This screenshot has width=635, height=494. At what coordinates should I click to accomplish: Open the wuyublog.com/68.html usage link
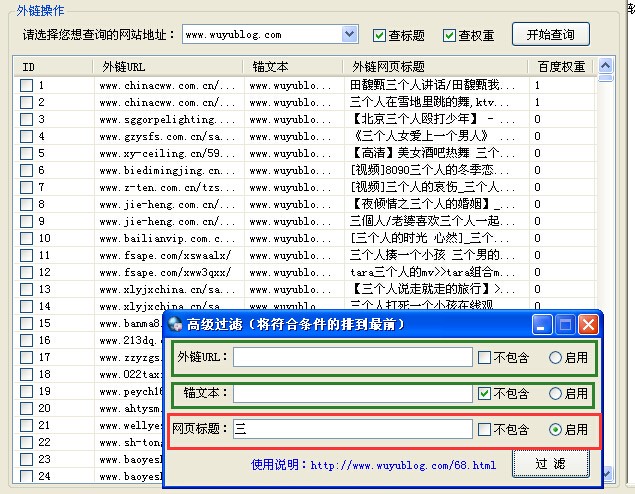point(402,465)
